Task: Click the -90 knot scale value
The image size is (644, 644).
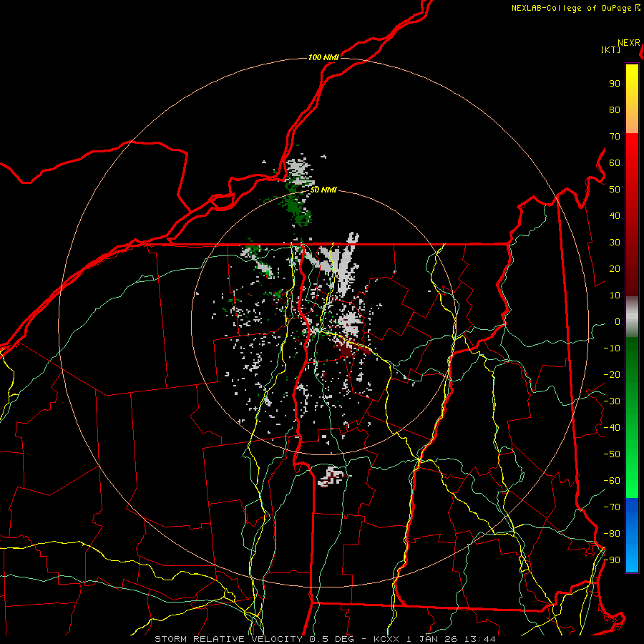Action: pos(612,560)
